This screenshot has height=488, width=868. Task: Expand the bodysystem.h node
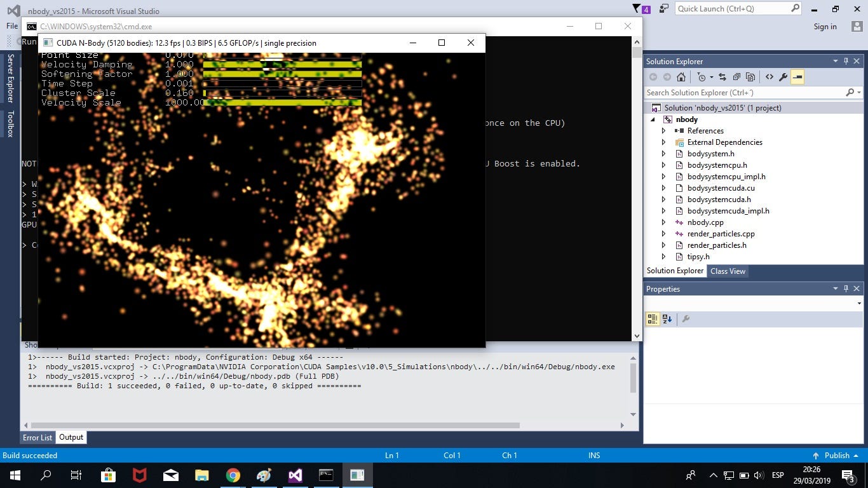(664, 154)
